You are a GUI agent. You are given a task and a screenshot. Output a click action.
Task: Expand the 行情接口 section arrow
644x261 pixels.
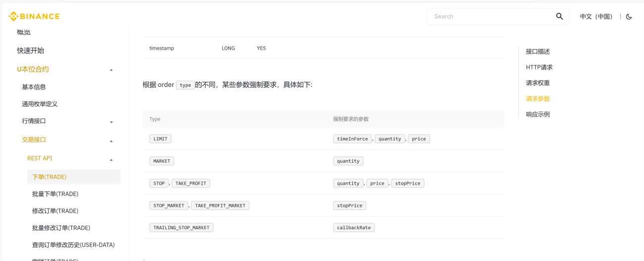click(x=111, y=122)
